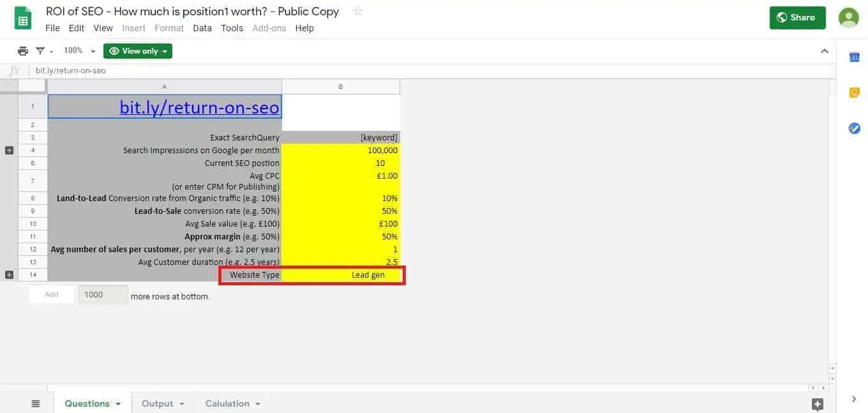Click the Add rows button
Image resolution: width=868 pixels, height=413 pixels.
click(x=52, y=294)
